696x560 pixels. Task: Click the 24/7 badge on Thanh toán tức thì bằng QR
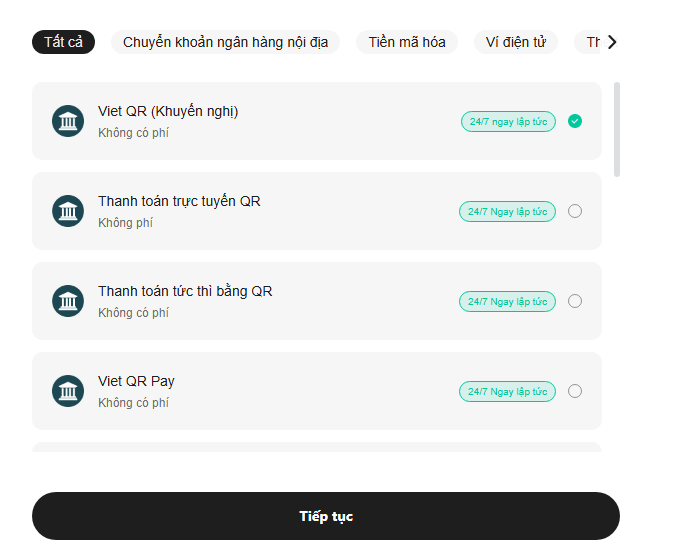(x=507, y=301)
